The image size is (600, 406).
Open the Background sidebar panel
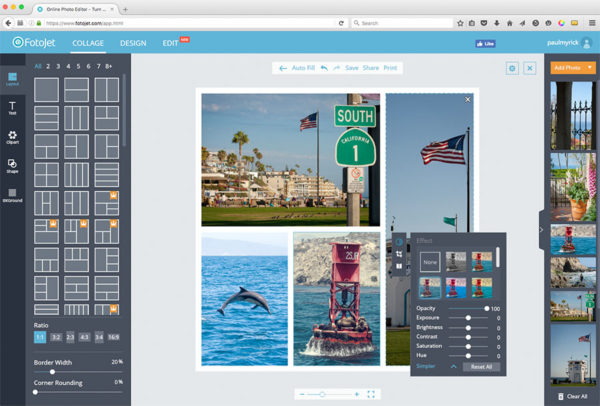coord(12,195)
